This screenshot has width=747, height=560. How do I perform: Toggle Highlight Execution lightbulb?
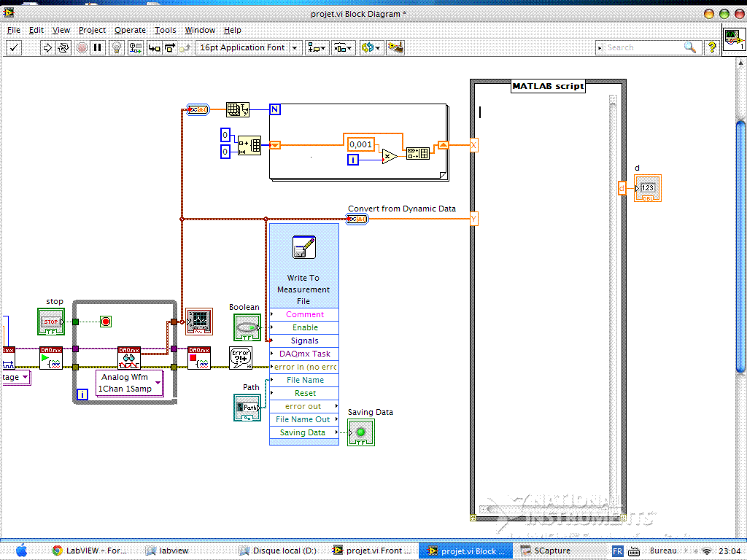pyautogui.click(x=117, y=47)
